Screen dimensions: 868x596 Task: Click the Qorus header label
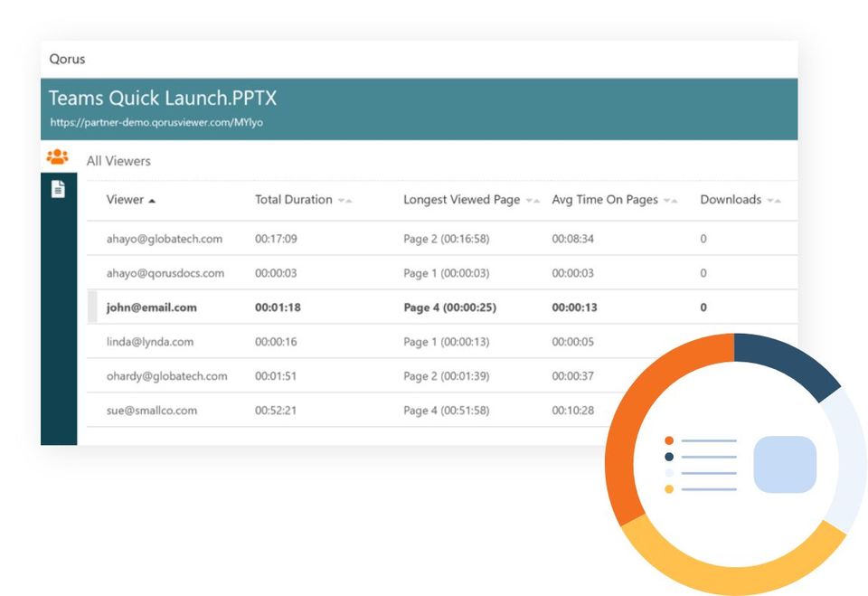[67, 59]
